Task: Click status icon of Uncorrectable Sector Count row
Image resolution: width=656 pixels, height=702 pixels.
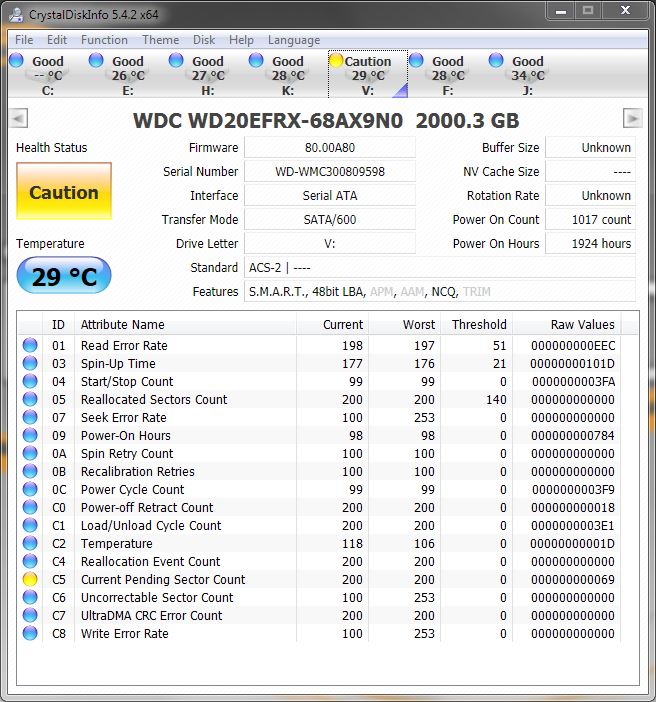Action: [30, 597]
